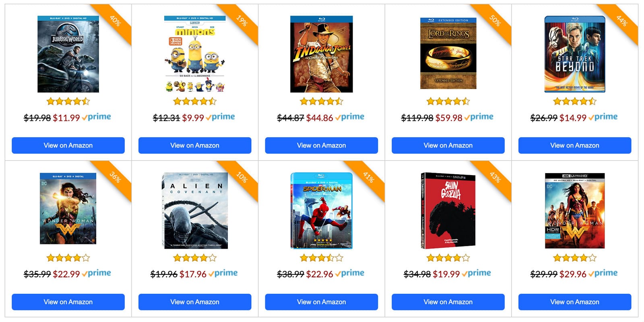
Task: Click View on Amazon under Minions
Action: (195, 145)
